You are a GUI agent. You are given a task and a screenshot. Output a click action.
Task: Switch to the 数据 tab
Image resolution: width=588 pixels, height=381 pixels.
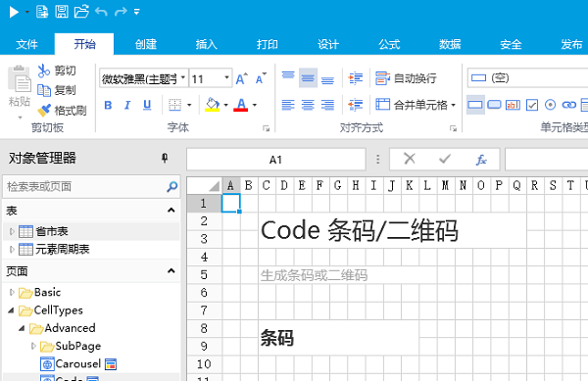click(x=450, y=44)
